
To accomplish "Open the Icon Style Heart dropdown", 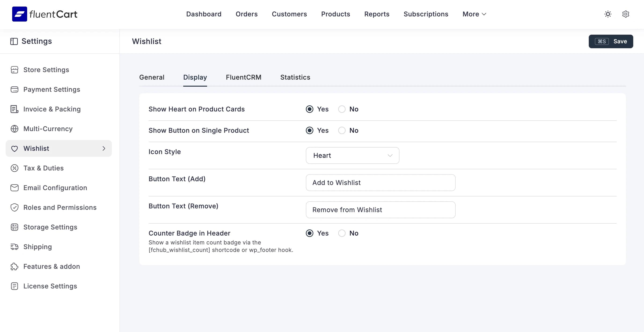I will coord(352,155).
